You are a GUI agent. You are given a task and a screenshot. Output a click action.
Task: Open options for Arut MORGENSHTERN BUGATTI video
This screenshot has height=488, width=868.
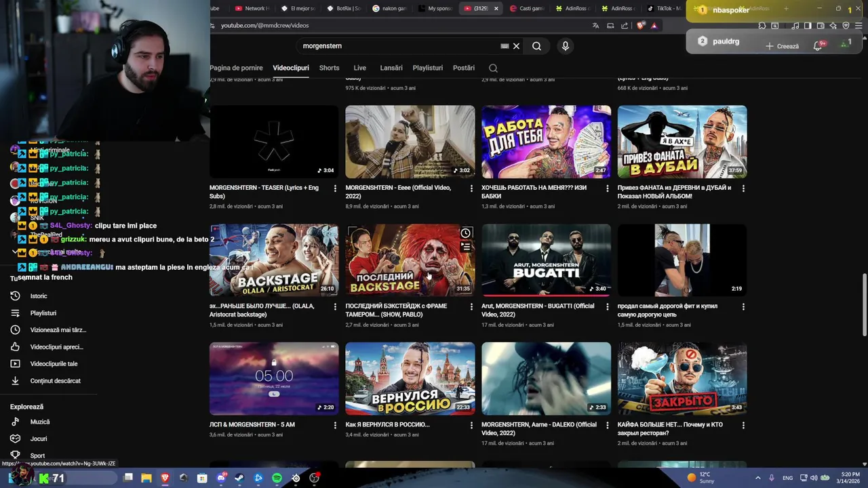[607, 307]
